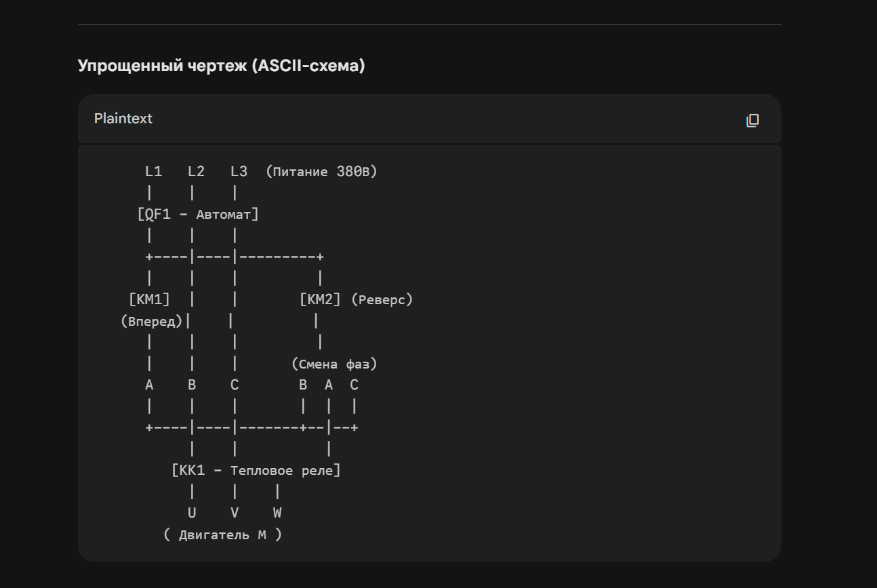This screenshot has width=877, height=588.
Task: Select the L2 phase label
Action: pos(196,171)
